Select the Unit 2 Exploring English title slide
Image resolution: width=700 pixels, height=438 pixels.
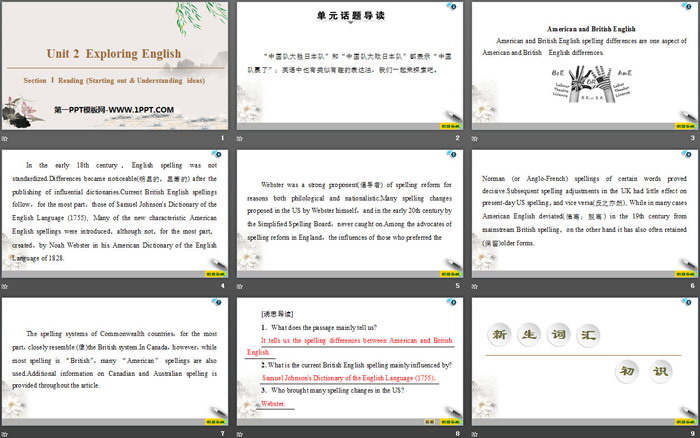(x=115, y=66)
